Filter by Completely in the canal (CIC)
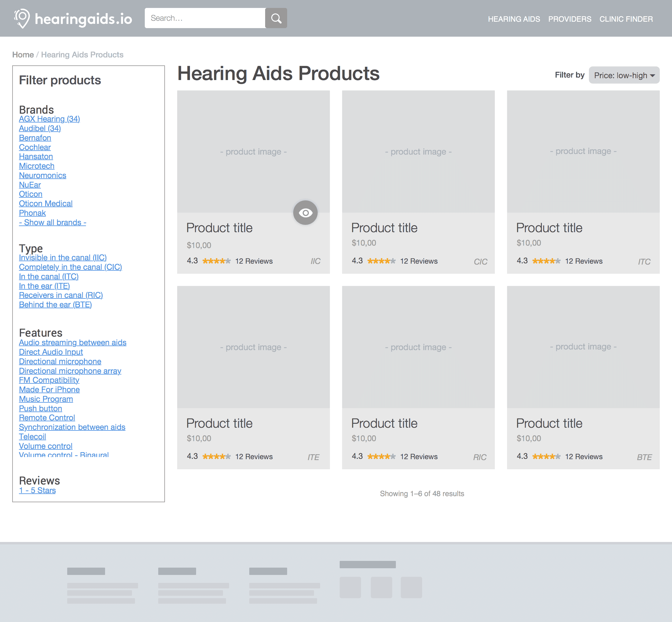The image size is (672, 622). [70, 267]
